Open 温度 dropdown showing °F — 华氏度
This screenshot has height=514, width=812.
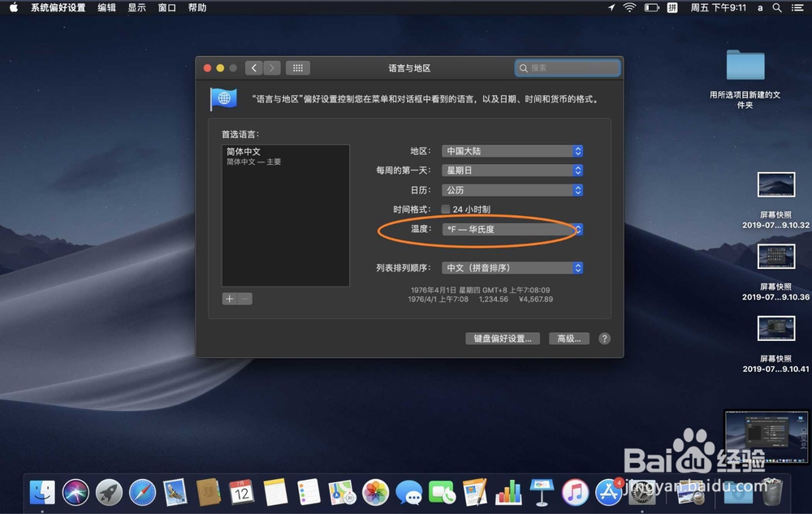point(512,229)
